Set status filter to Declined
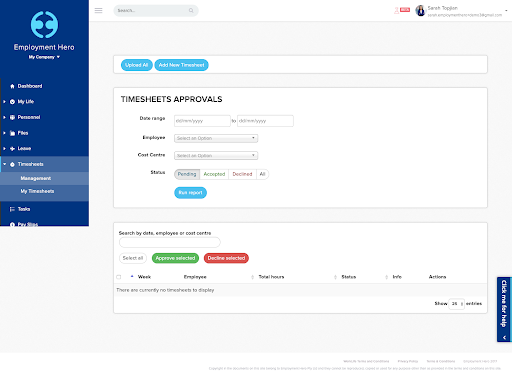Screen dimensions: 512x378 tap(242, 174)
